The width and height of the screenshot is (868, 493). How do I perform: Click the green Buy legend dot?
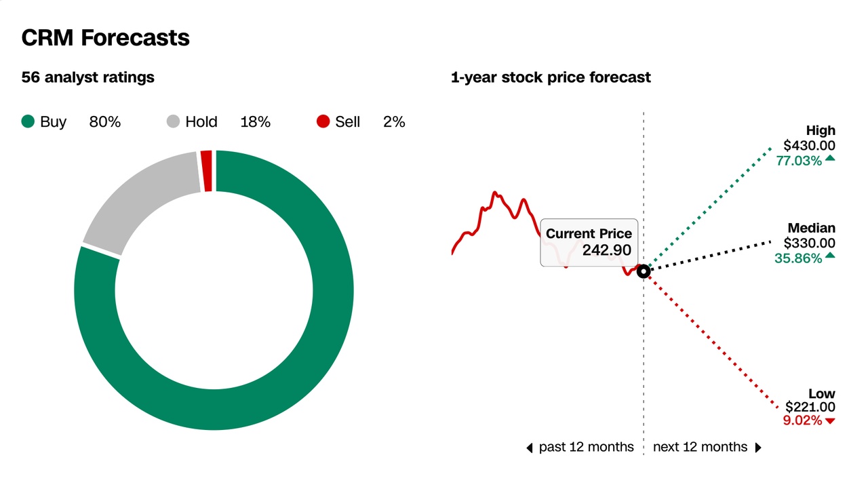pyautogui.click(x=28, y=122)
